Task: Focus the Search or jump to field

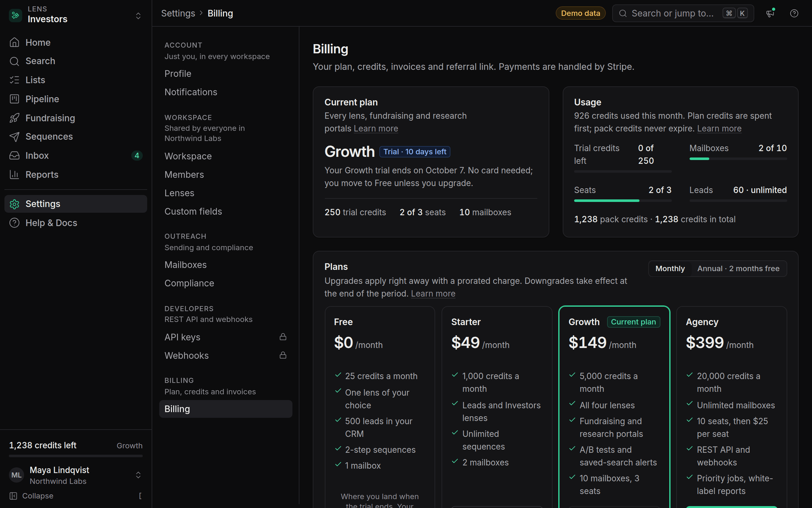Action: pos(683,13)
